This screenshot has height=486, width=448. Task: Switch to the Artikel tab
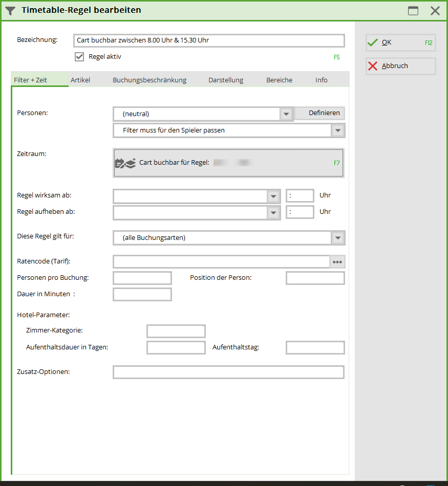click(80, 80)
